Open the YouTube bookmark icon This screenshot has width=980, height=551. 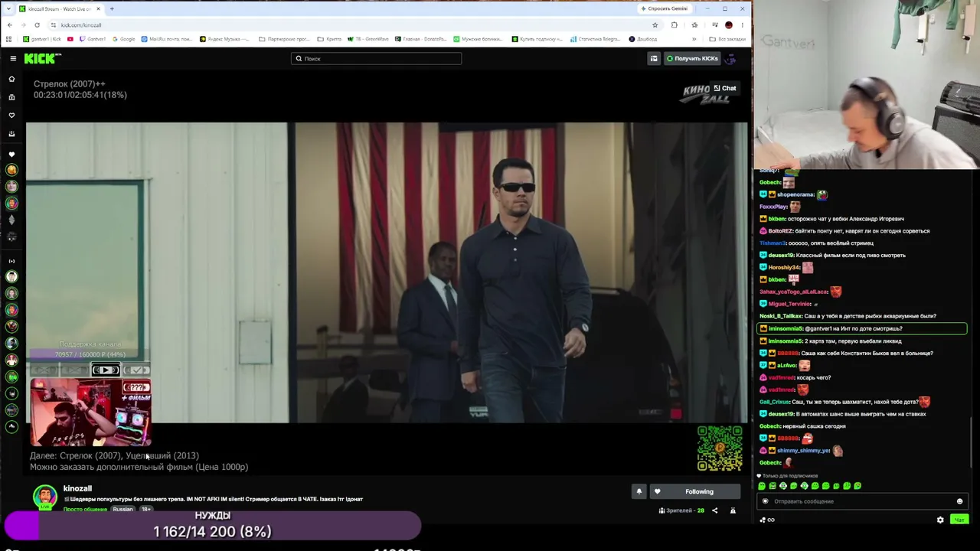coord(70,39)
